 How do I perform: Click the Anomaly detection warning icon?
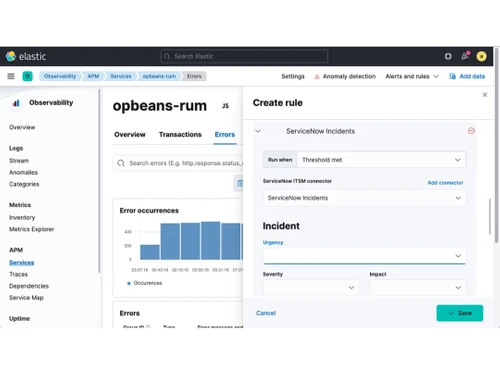click(317, 77)
